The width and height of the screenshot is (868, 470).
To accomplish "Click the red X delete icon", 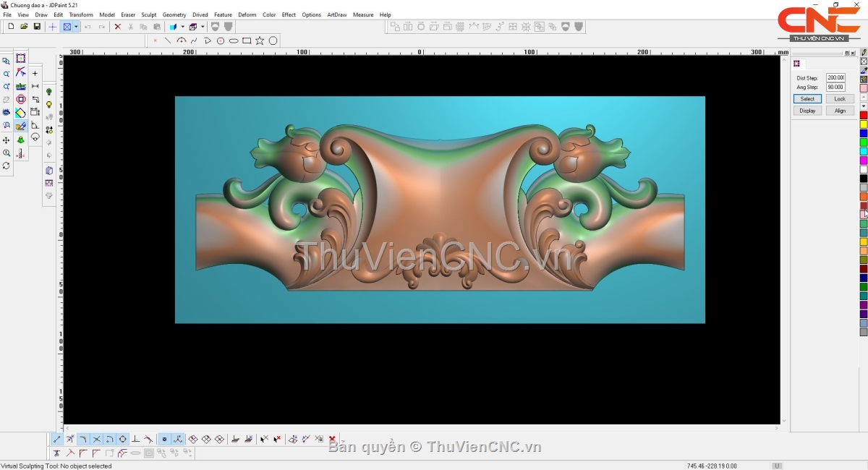I will point(117,27).
